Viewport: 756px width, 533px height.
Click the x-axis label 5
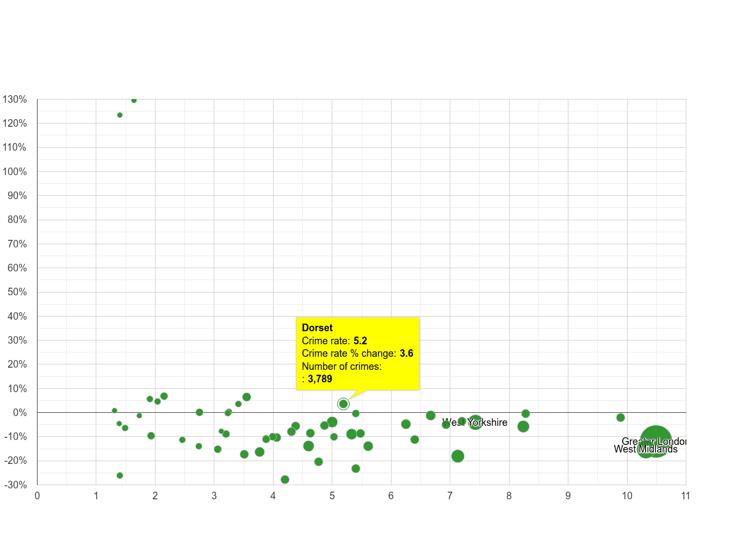point(332,496)
